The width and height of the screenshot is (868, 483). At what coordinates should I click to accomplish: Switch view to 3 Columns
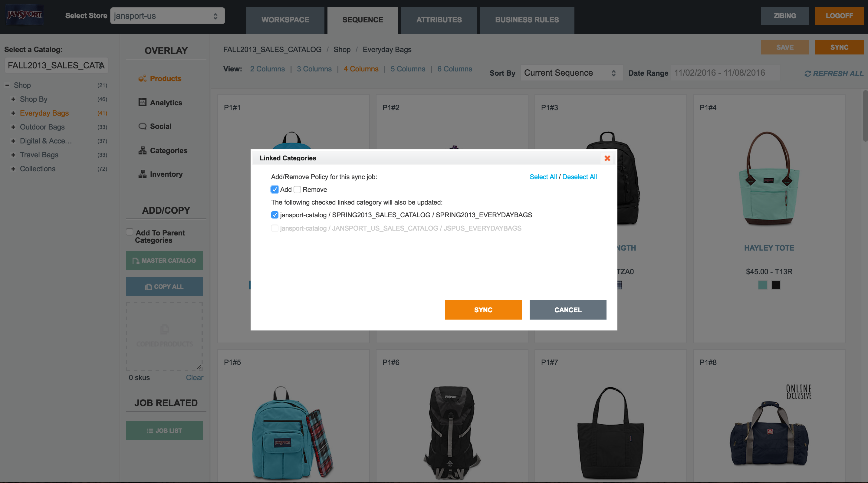click(314, 69)
